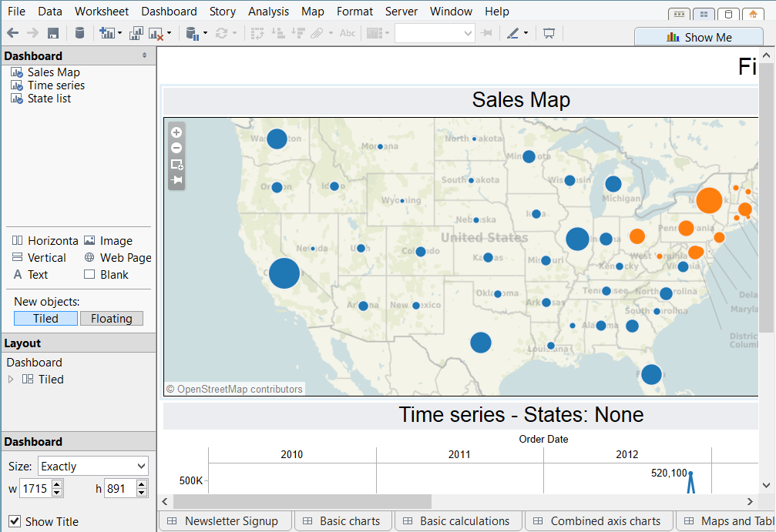The height and width of the screenshot is (532, 776).
Task: Click the map pin reset icon
Action: 176,180
